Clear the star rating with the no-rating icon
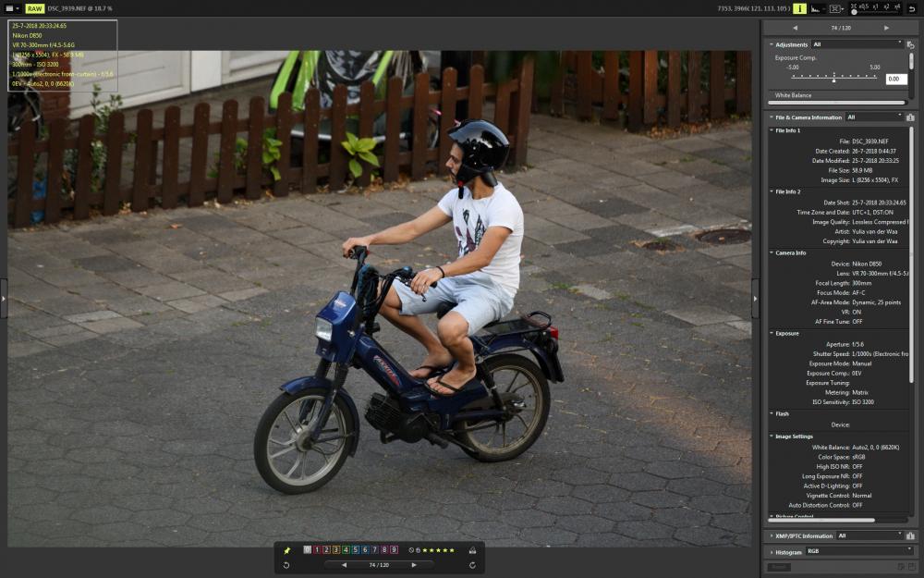 411,550
